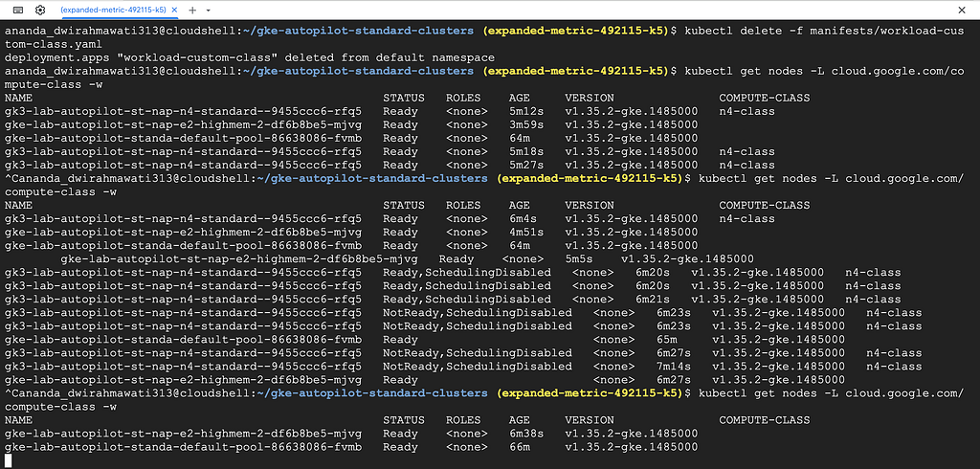The height and width of the screenshot is (469, 980).
Task: Click the age value '6m21s'
Action: tap(653, 300)
